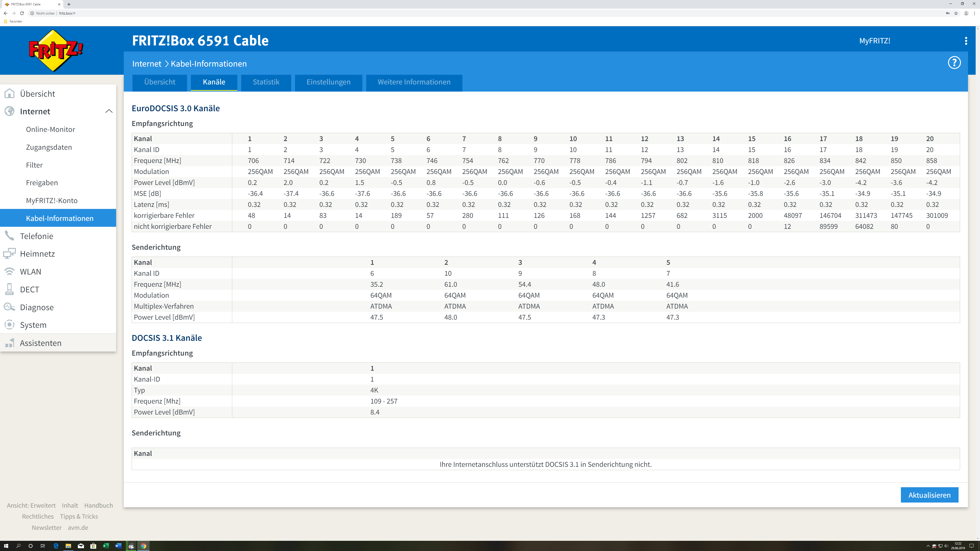The width and height of the screenshot is (980, 551).
Task: Open the DECT sidebar entry
Action: click(29, 289)
